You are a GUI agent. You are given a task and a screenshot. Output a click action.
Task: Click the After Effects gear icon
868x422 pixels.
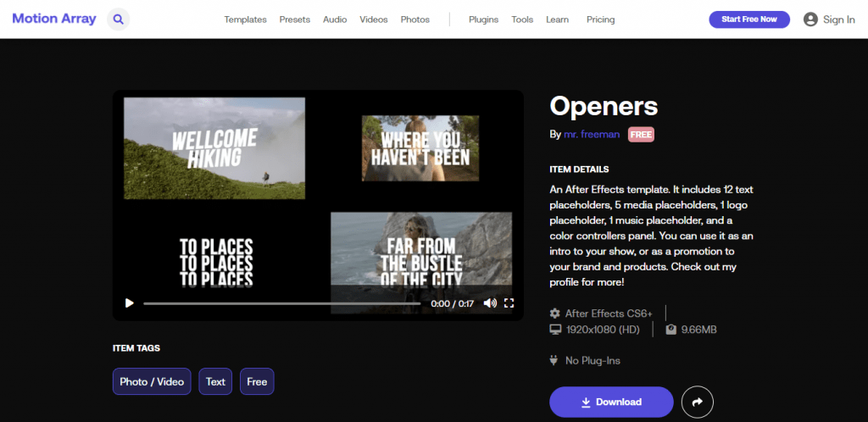click(x=554, y=314)
